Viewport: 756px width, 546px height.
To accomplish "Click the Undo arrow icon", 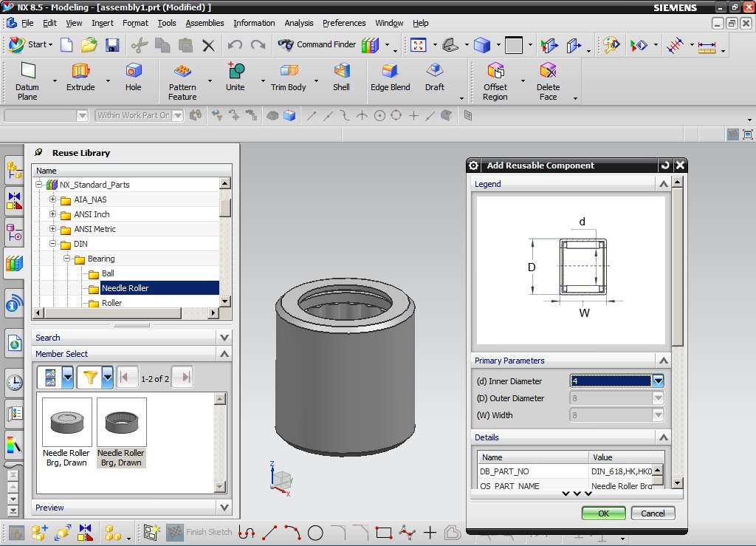I will click(x=235, y=45).
